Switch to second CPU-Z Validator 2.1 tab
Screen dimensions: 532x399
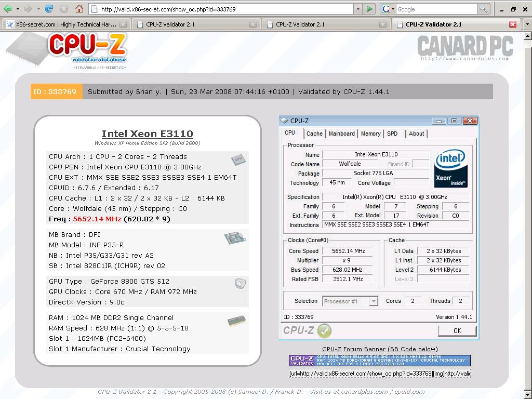tap(196, 24)
